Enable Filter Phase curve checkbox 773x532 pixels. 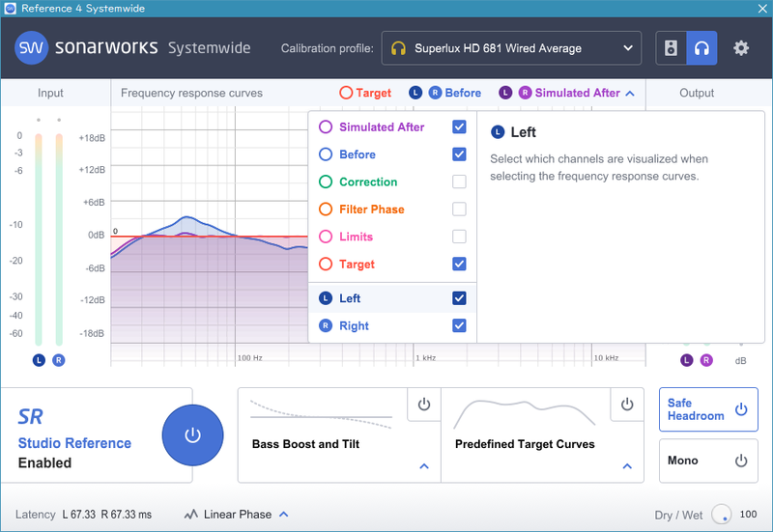(x=459, y=209)
